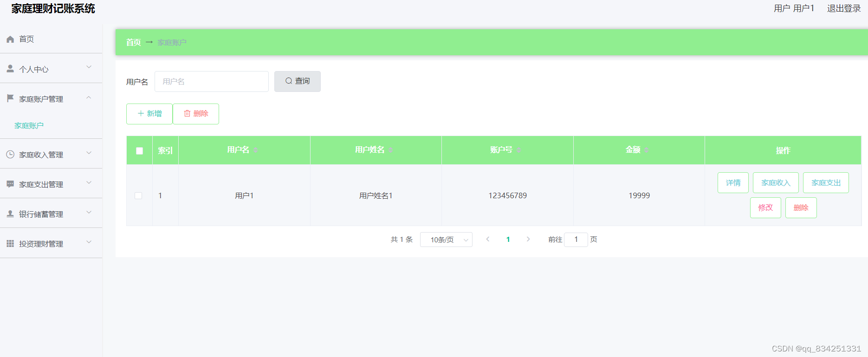Click the sort arrows in 账户号 column header
The width and height of the screenshot is (868, 357).
pos(518,150)
